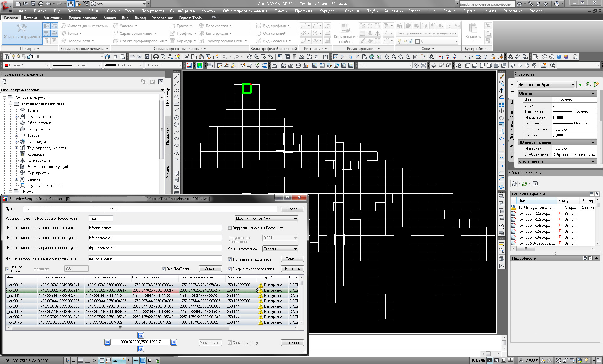Expand the Трассы tree node

pos(17,135)
